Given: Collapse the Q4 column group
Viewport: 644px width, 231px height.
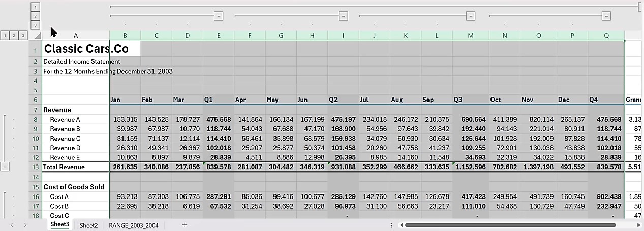Looking at the screenshot, I should (x=606, y=16).
